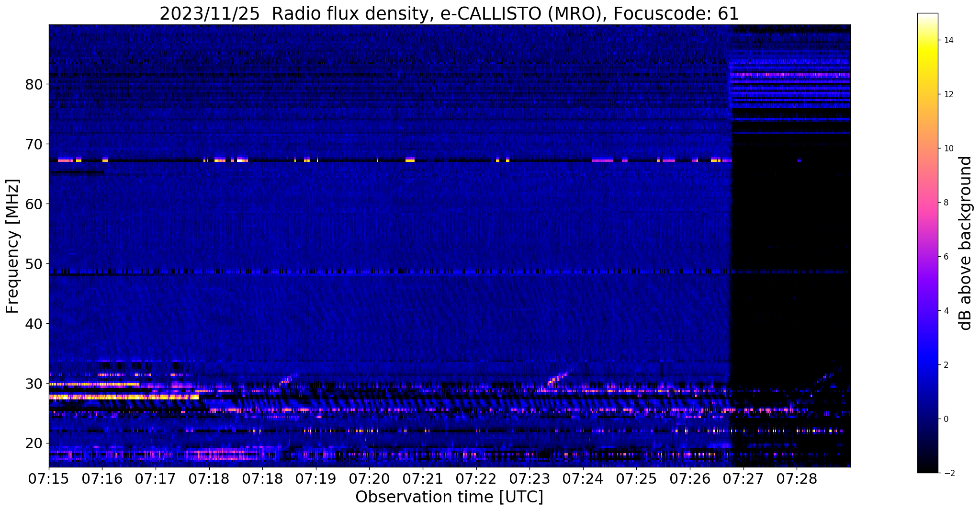The height and width of the screenshot is (511, 980).
Task: Click the colorbar 6 tick label
Action: point(946,257)
